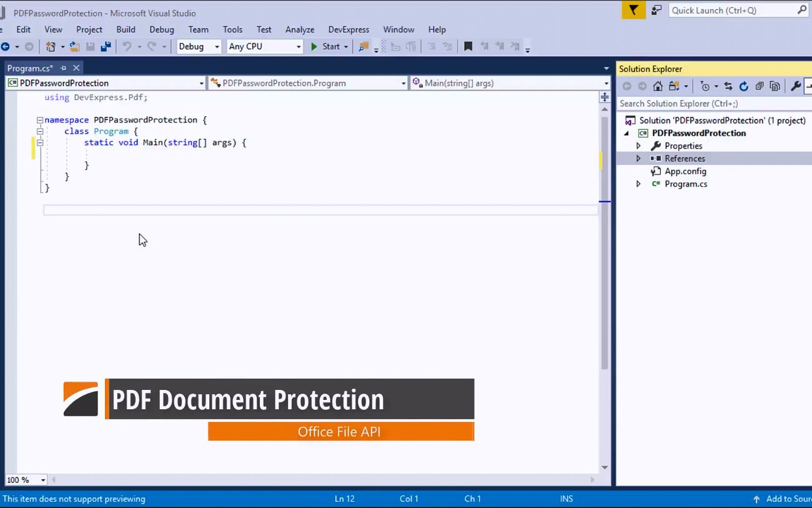Image resolution: width=812 pixels, height=508 pixels.
Task: Expand the References node
Action: tap(638, 159)
